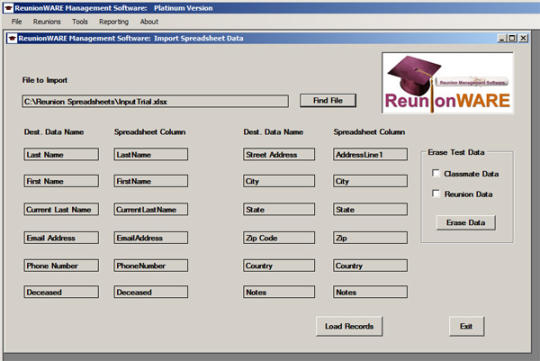Open the Reunions menu

point(47,22)
